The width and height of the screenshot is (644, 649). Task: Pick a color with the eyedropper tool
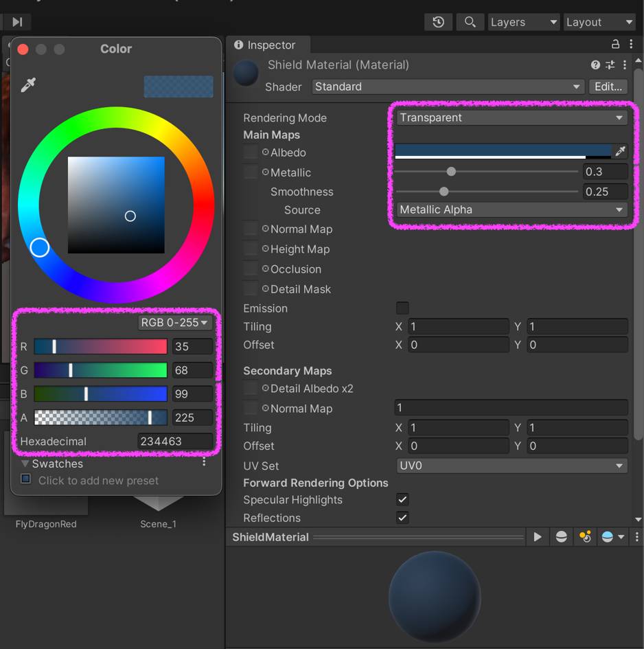28,85
